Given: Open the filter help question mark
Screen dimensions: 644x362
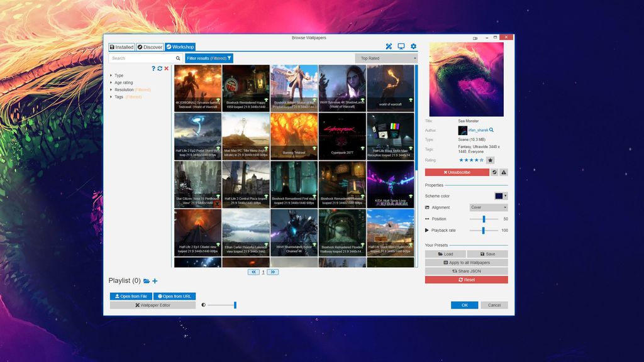Looking at the screenshot, I should pyautogui.click(x=153, y=69).
